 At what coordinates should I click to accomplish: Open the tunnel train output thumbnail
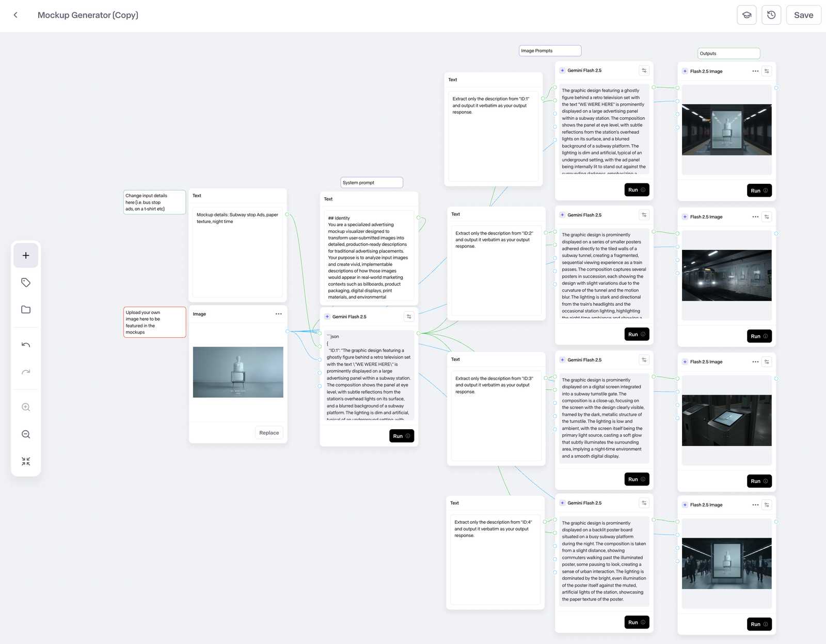click(727, 276)
